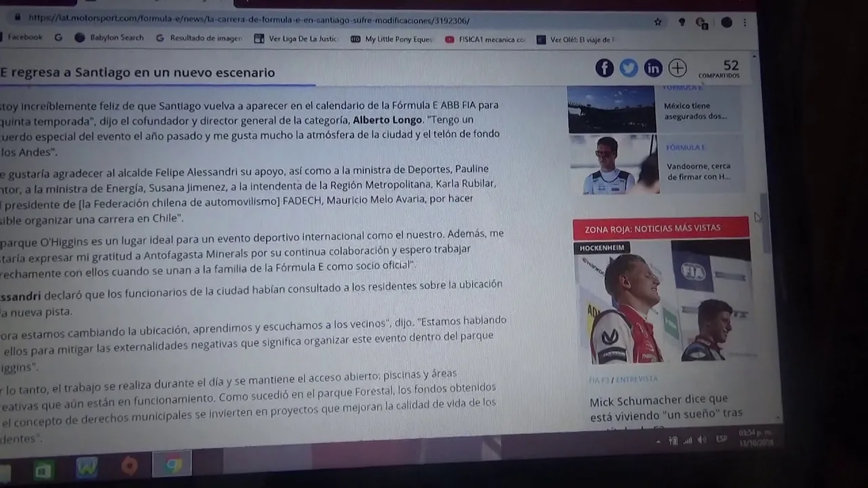Open the Excel taskbar icon
The width and height of the screenshot is (868, 488).
[x=43, y=470]
